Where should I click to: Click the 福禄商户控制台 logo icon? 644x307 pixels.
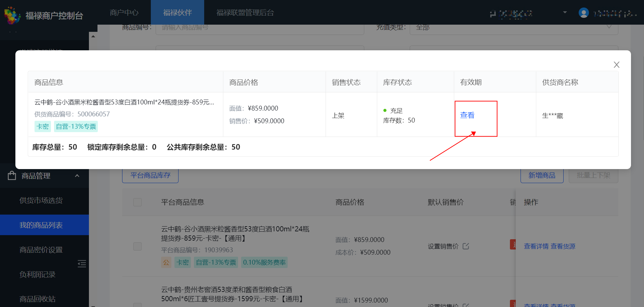point(12,15)
